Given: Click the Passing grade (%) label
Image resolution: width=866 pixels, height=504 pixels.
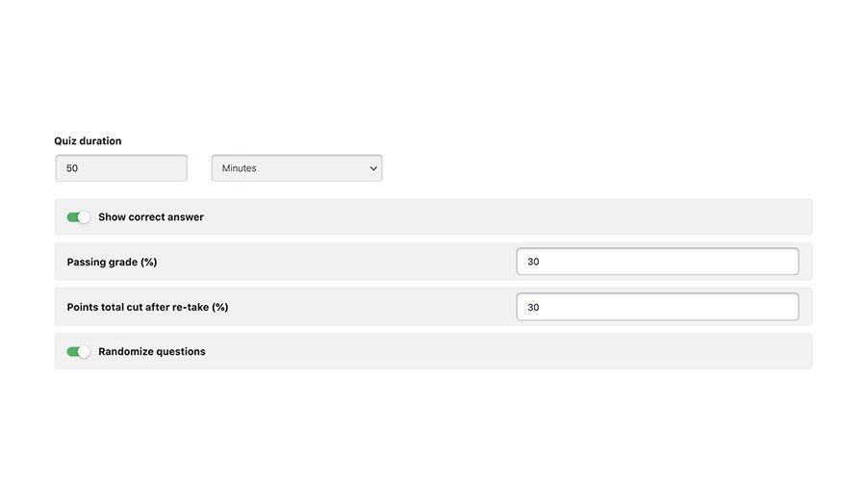Looking at the screenshot, I should click(x=113, y=263).
